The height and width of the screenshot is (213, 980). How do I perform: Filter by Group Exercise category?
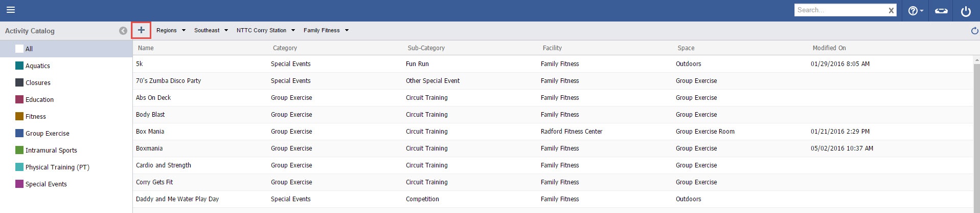(x=47, y=133)
